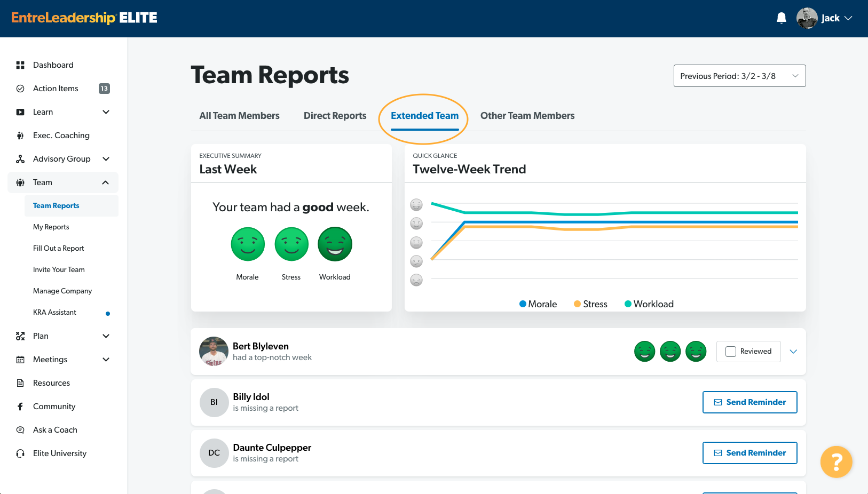This screenshot has width=868, height=494.
Task: Expand the Learn submenu chevron
Action: tap(106, 112)
